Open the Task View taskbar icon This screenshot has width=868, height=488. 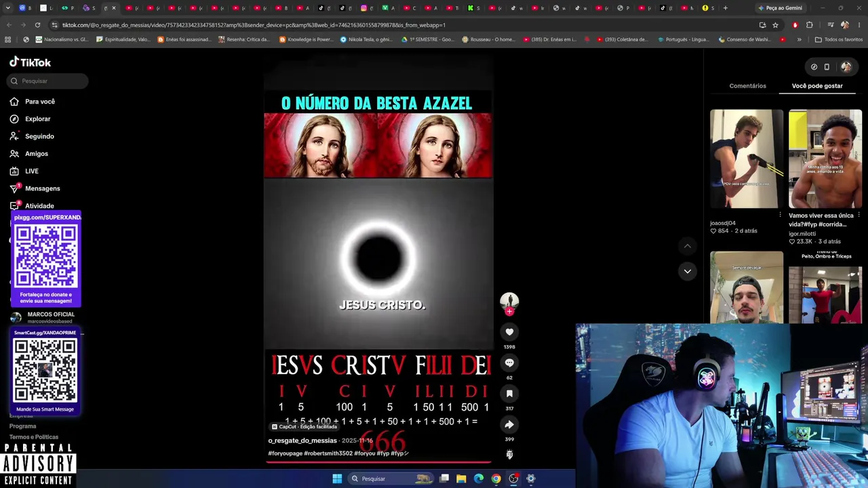pyautogui.click(x=444, y=479)
